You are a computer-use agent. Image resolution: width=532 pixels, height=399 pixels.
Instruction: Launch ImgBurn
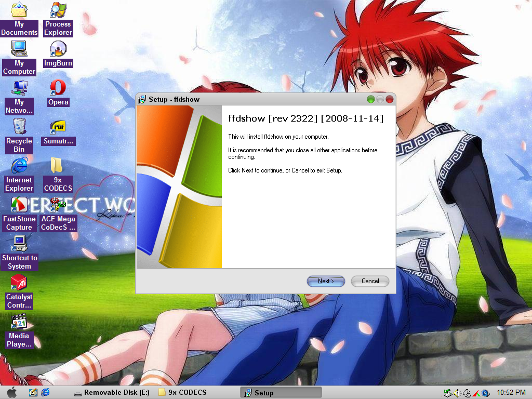[x=58, y=49]
